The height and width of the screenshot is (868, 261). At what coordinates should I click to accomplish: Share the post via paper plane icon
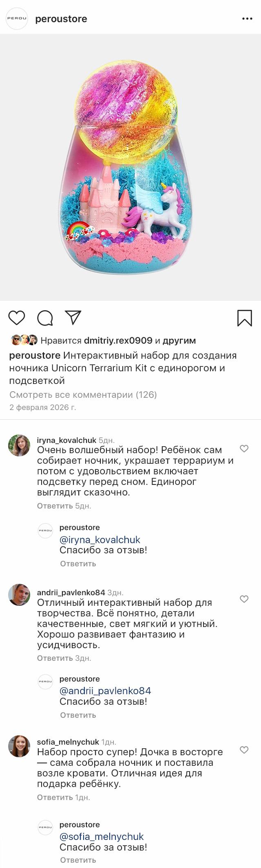click(x=73, y=318)
